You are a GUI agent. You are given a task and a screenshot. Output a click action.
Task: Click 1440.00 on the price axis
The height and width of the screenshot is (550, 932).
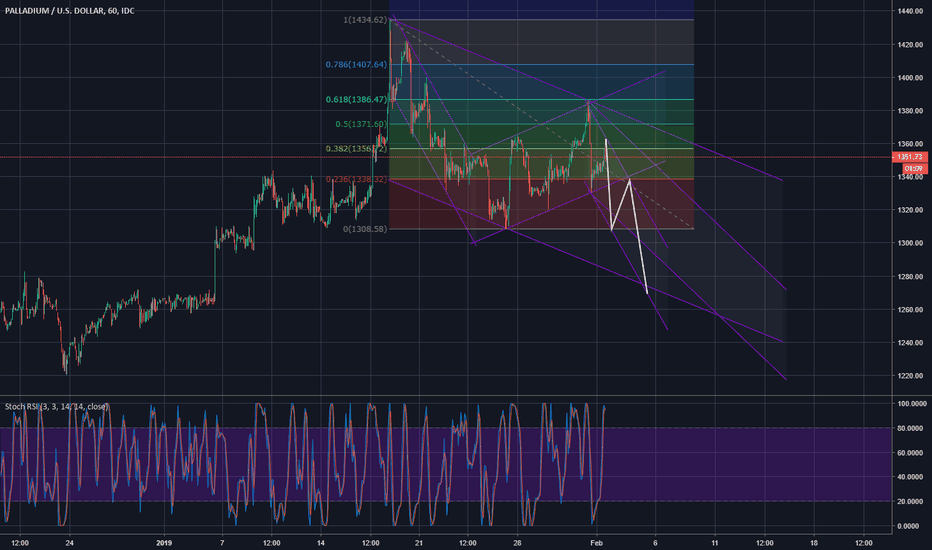pyautogui.click(x=910, y=11)
